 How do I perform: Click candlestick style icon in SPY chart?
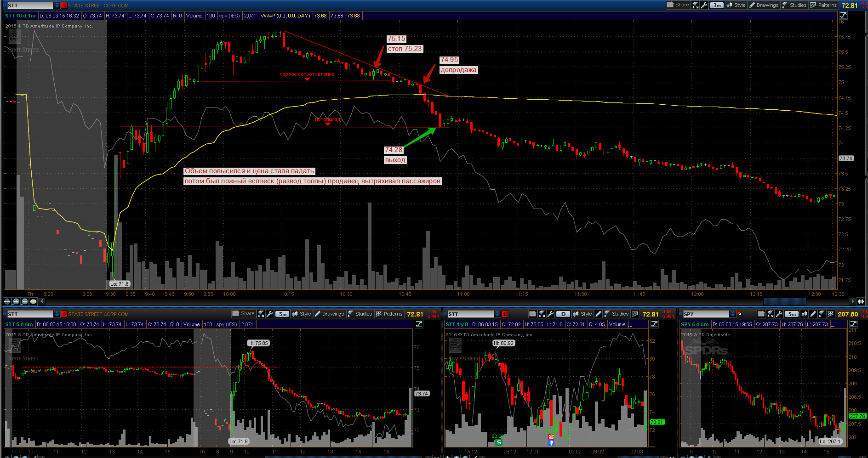[804, 314]
